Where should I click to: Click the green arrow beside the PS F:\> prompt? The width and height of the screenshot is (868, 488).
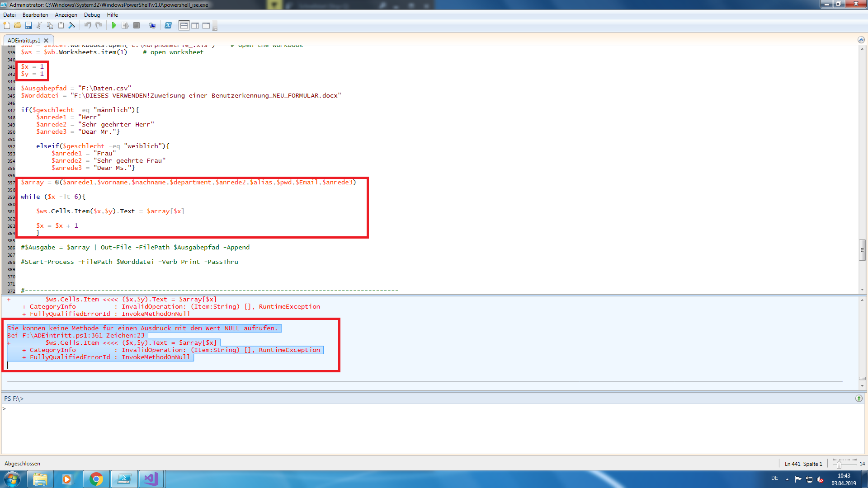(859, 399)
